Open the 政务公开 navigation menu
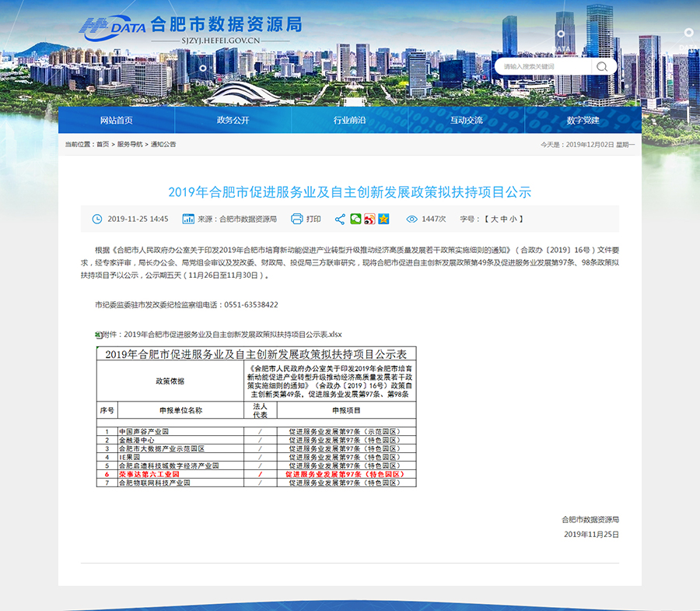 point(233,120)
